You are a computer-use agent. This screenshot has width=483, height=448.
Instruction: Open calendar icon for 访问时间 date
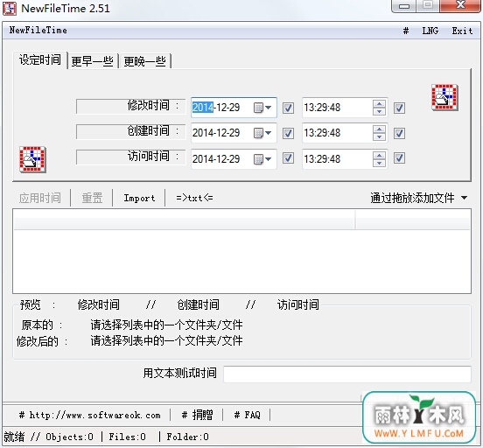point(262,159)
